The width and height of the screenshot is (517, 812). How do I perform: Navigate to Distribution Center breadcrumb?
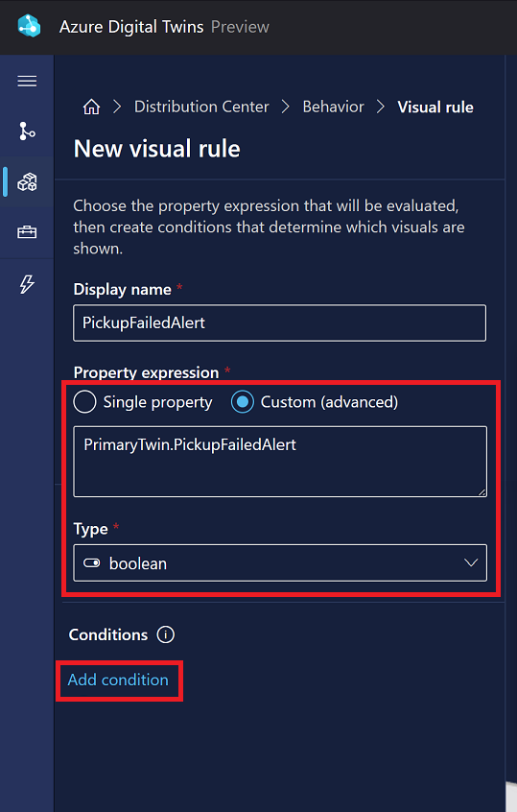coord(201,107)
